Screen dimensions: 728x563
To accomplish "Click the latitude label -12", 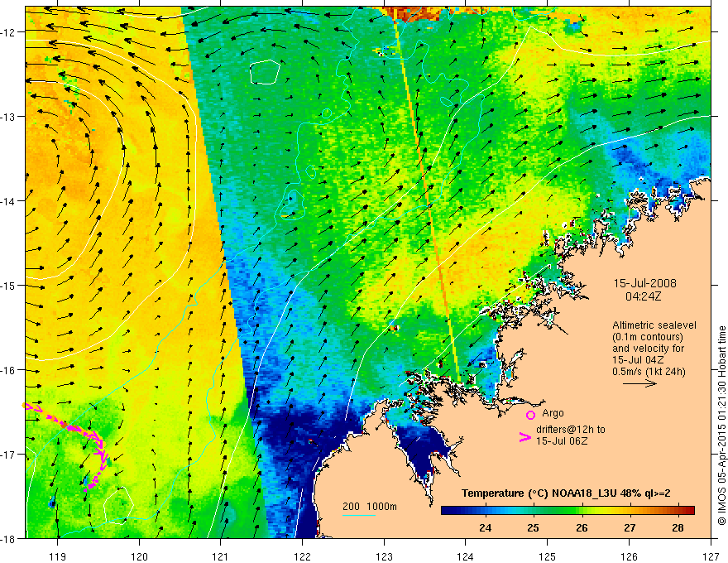I will coord(8,32).
